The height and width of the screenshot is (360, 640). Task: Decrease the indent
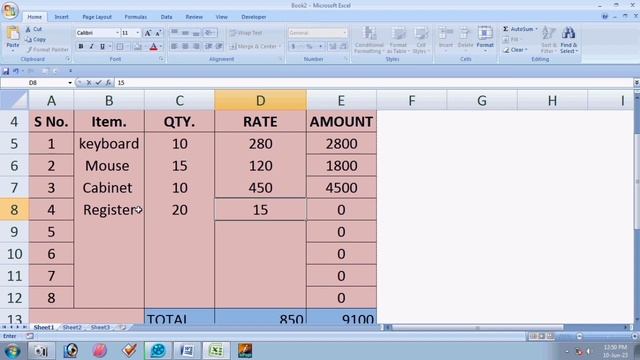209,47
